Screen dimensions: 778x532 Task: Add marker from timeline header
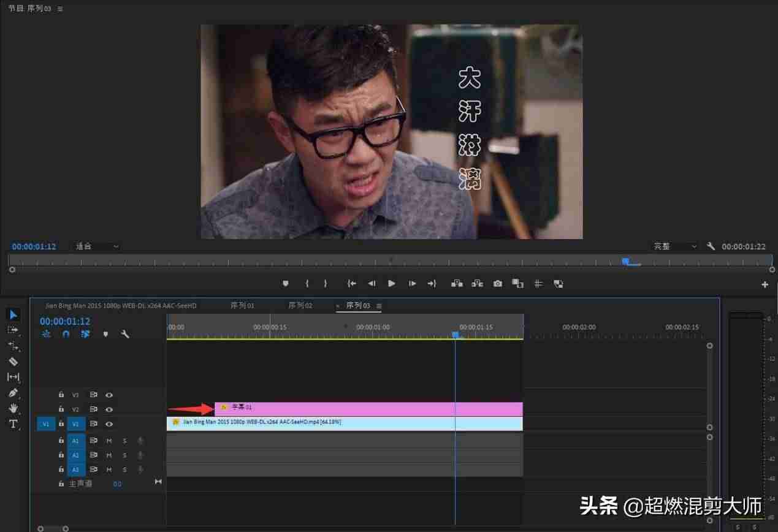[x=105, y=334]
